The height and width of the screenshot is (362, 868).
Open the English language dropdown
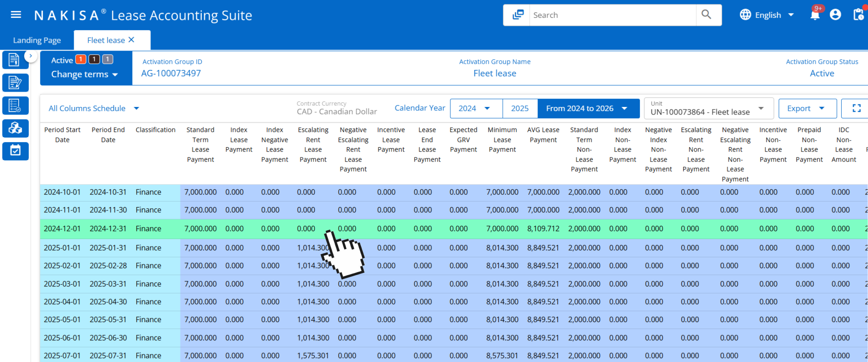767,15
